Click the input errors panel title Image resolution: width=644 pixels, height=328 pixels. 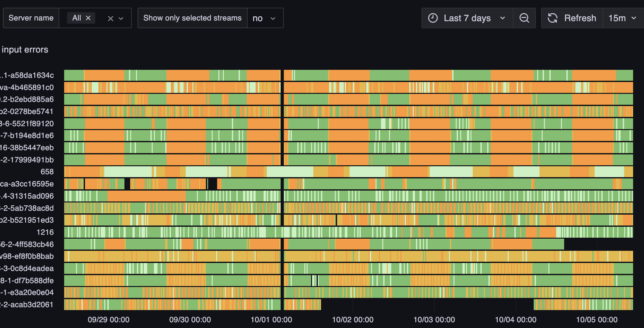point(25,50)
